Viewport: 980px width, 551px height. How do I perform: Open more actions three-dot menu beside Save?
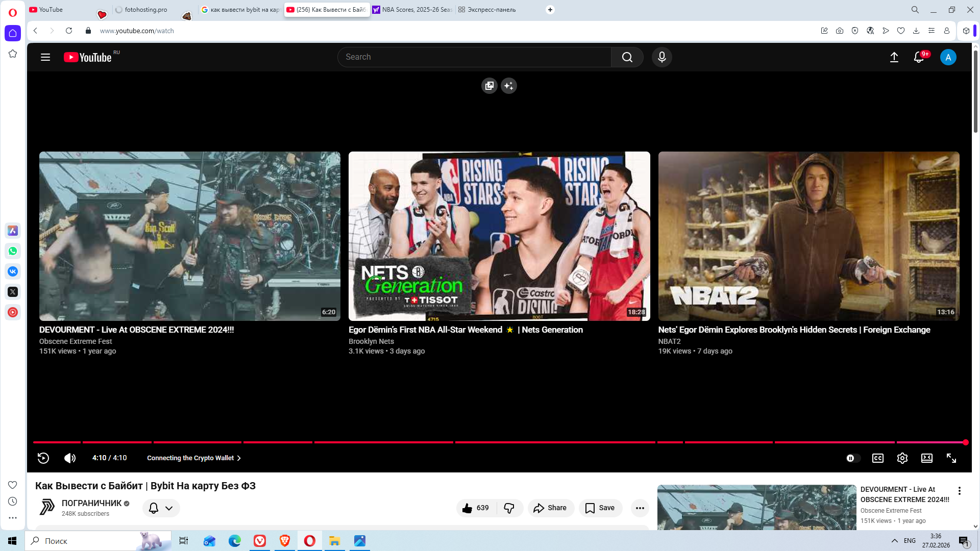tap(640, 508)
